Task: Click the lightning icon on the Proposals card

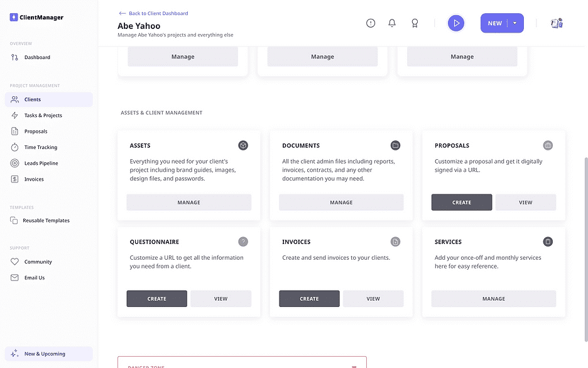Action: click(547, 145)
